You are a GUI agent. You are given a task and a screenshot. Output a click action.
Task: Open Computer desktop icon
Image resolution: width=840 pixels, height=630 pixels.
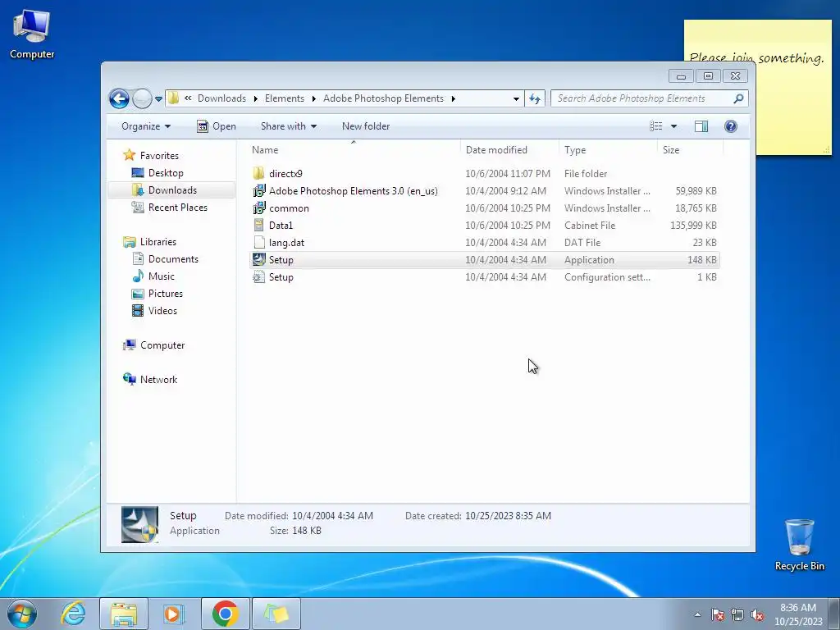pos(32,34)
